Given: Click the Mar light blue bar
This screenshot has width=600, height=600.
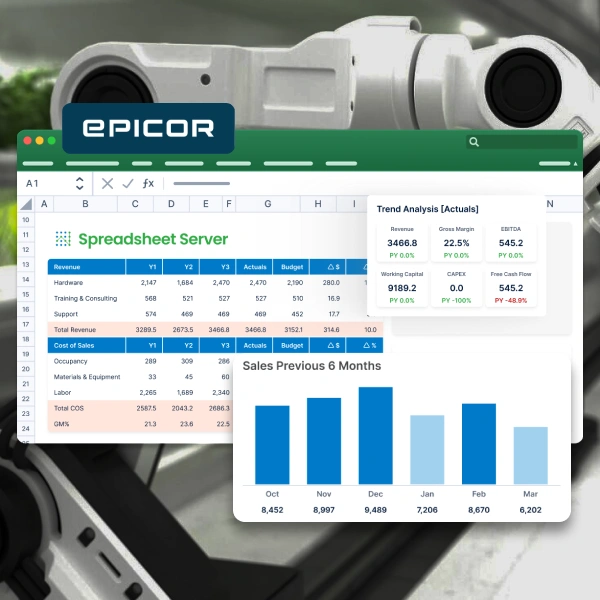Looking at the screenshot, I should [x=530, y=456].
